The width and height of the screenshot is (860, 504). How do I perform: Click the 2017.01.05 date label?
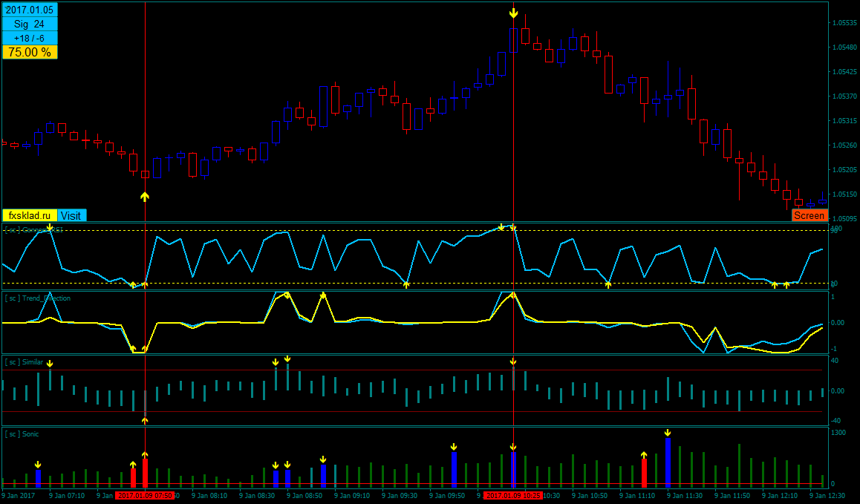pyautogui.click(x=30, y=10)
